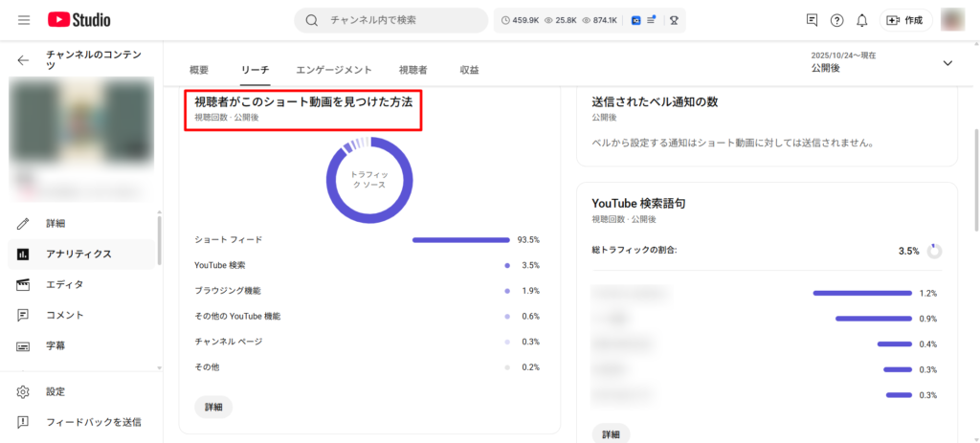Open 字幕 in the left sidebar
The image size is (980, 443).
[x=56, y=345]
